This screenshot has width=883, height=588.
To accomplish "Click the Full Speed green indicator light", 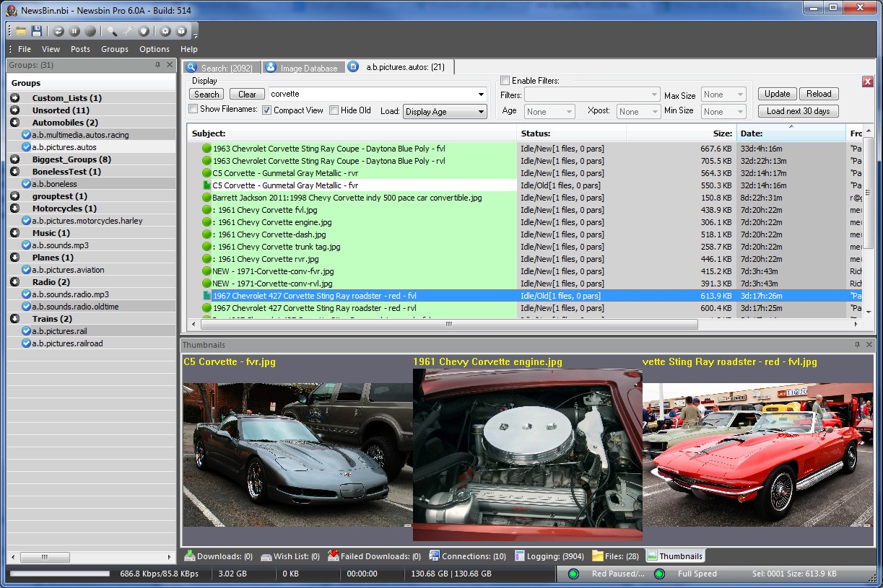I will (659, 574).
